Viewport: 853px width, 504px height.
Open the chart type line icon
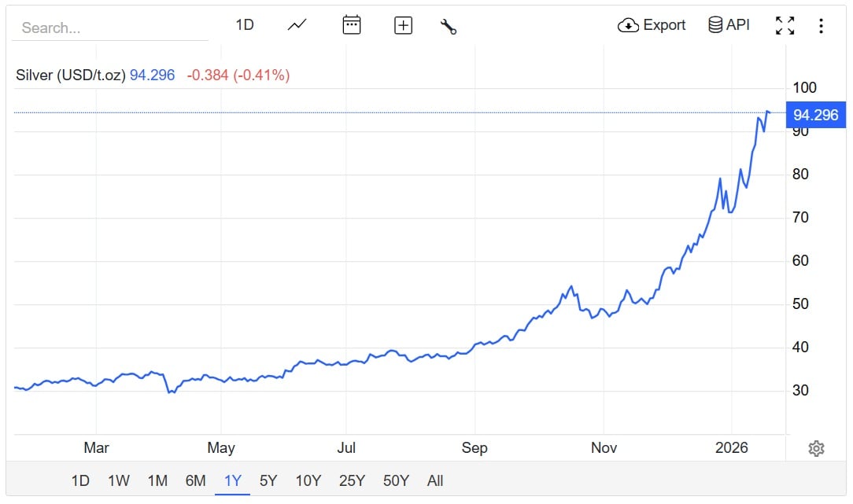click(x=297, y=25)
